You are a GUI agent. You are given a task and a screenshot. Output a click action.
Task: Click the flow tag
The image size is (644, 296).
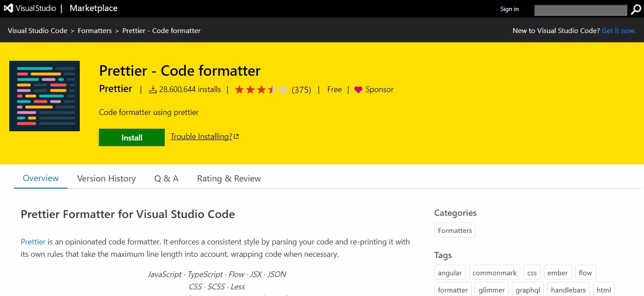click(585, 273)
